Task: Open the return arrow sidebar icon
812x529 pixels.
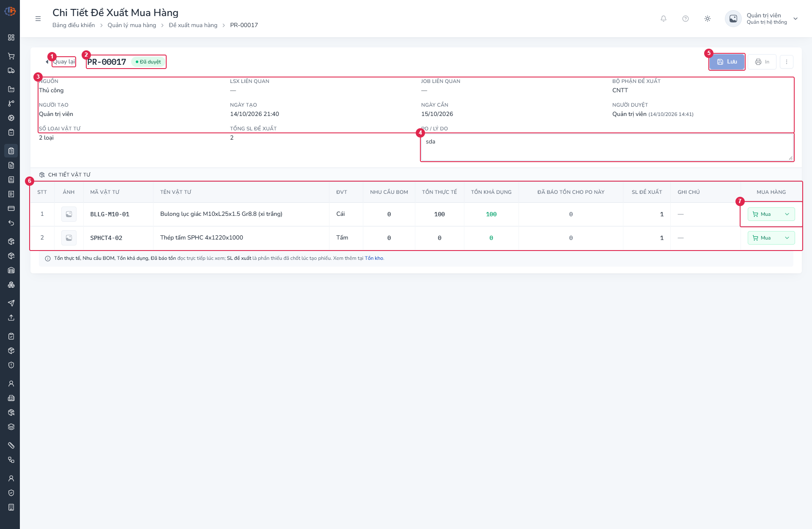Action: click(11, 223)
